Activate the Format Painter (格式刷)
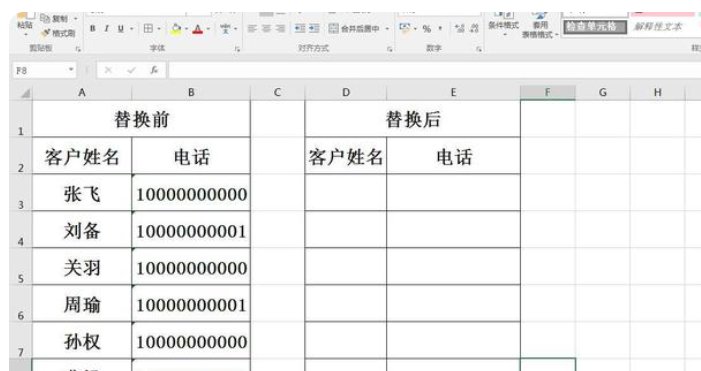The image size is (701, 371). pos(59,33)
